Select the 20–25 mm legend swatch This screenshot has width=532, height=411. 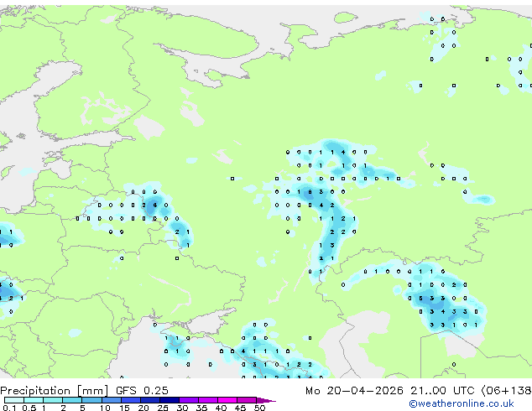(x=149, y=400)
